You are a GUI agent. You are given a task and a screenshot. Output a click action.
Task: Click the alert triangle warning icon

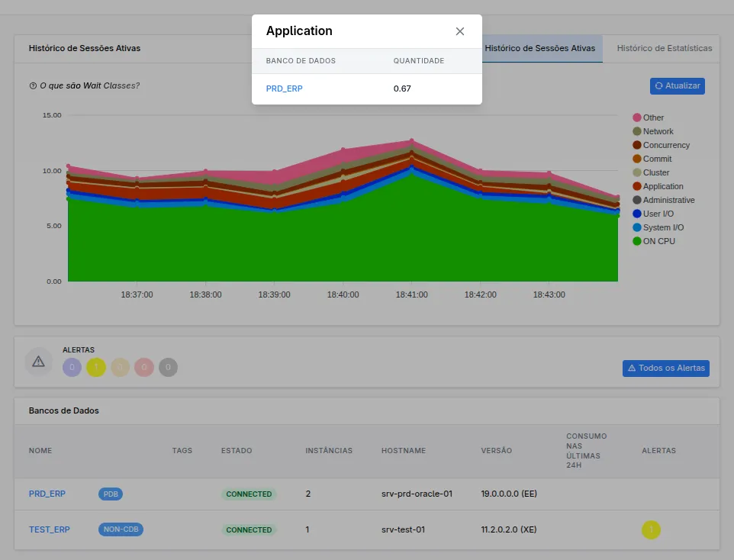[39, 362]
